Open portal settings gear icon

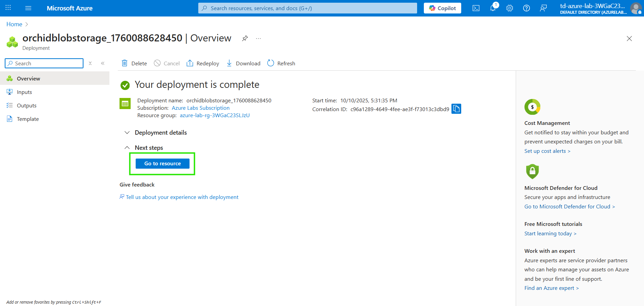tap(510, 8)
